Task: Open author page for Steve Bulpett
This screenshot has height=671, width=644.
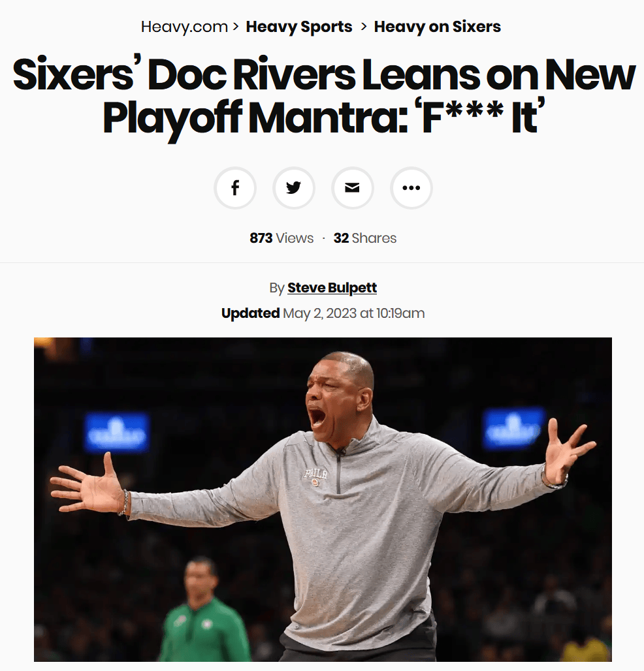Action: (x=332, y=288)
